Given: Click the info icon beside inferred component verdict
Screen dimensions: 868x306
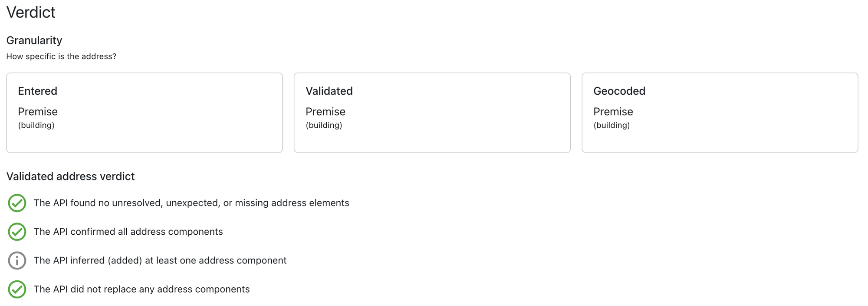Looking at the screenshot, I should coord(17,260).
